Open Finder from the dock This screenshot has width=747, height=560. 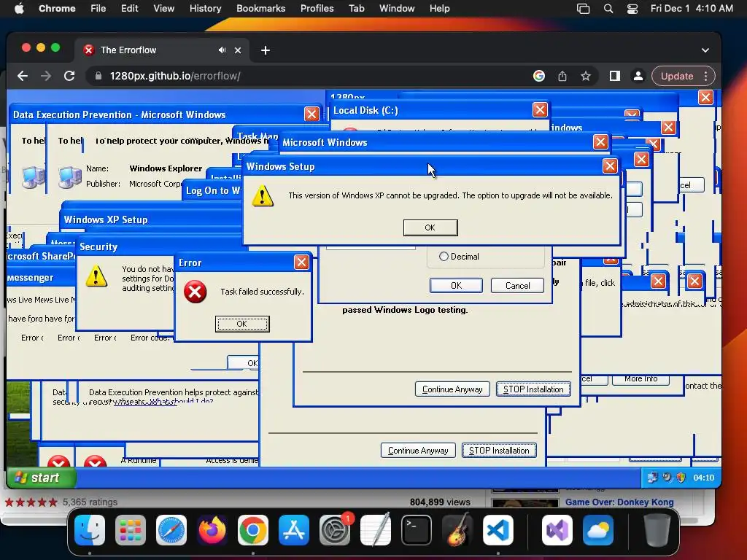(90, 530)
